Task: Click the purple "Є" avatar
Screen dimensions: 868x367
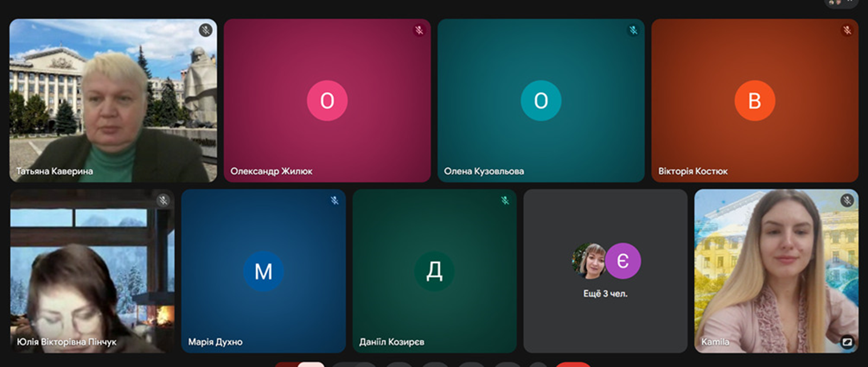Action: (623, 261)
